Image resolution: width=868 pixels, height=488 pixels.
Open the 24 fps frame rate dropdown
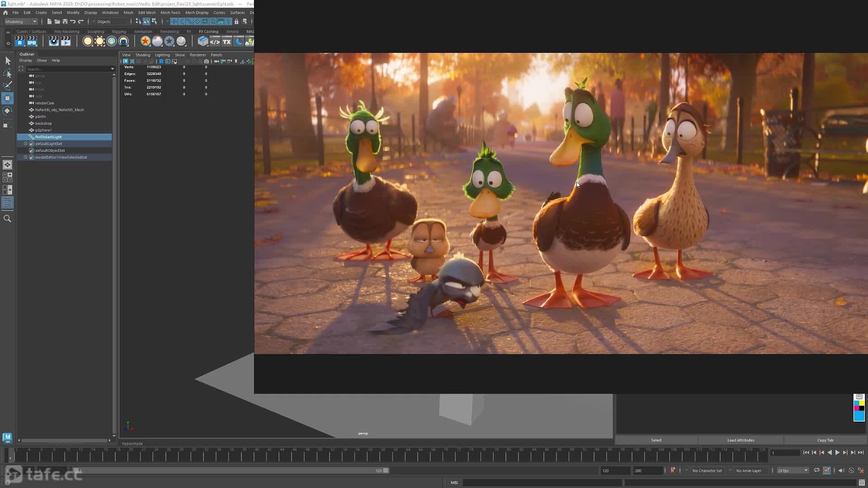[793, 470]
